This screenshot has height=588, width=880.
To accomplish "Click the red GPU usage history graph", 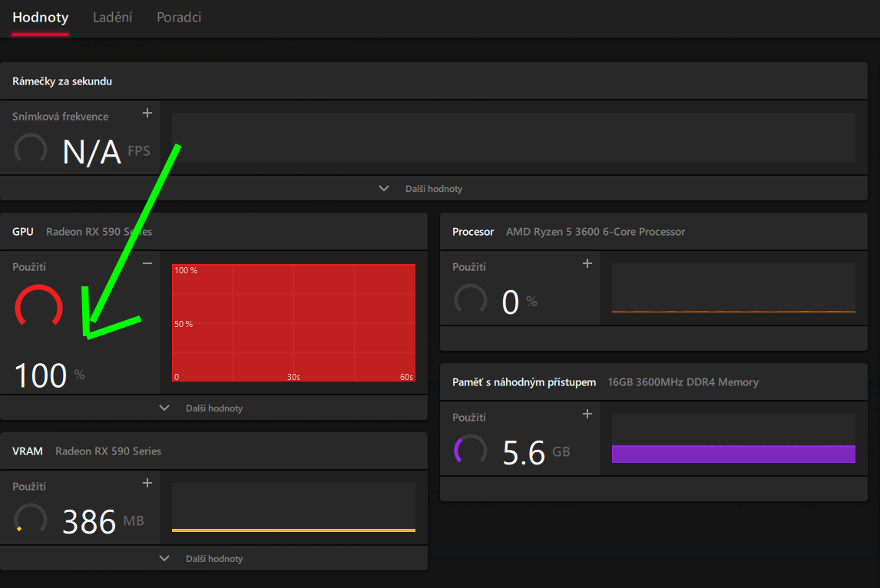I will pos(293,322).
